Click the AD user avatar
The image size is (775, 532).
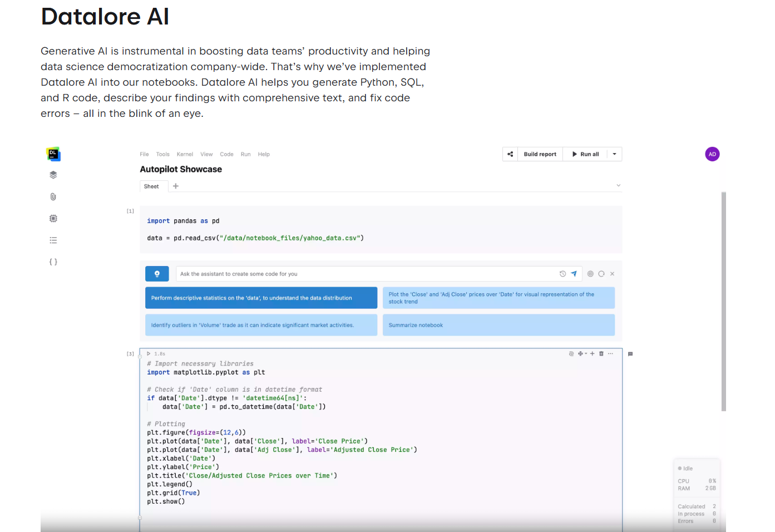pyautogui.click(x=712, y=154)
